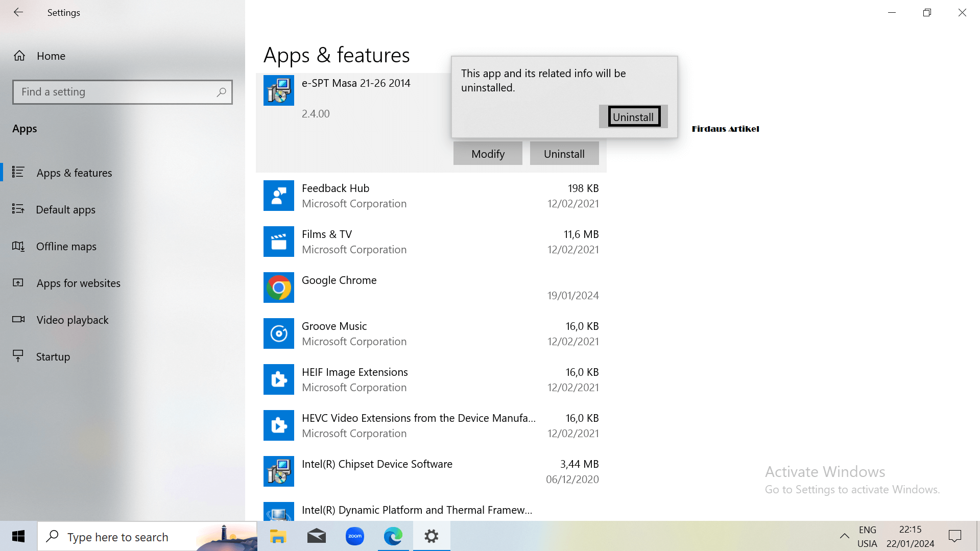Click the Offline maps sidebar icon
Viewport: 980px width, 551px height.
[18, 246]
